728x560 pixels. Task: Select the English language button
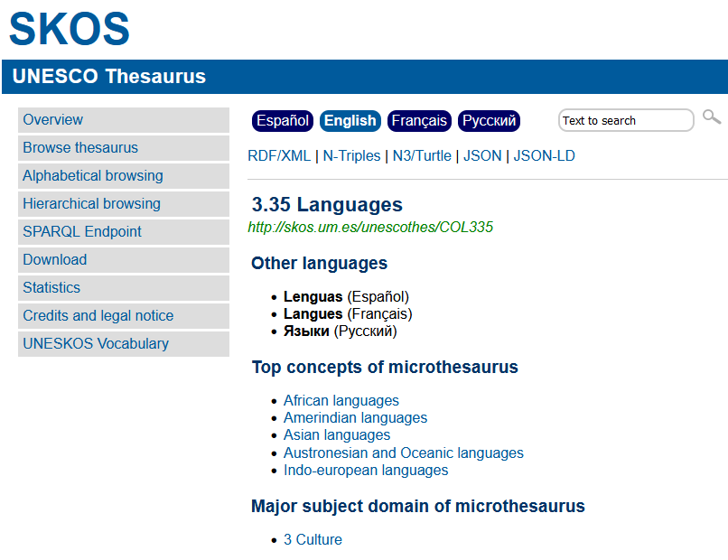click(350, 121)
